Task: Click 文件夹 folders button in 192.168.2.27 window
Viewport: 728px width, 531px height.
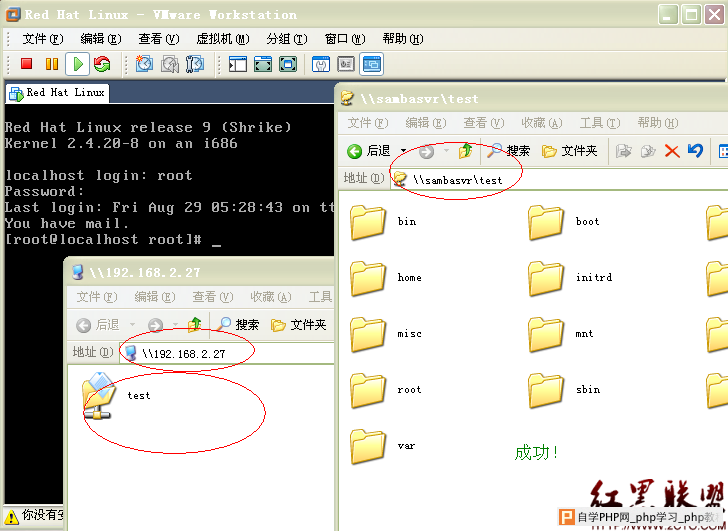Action: tap(299, 325)
